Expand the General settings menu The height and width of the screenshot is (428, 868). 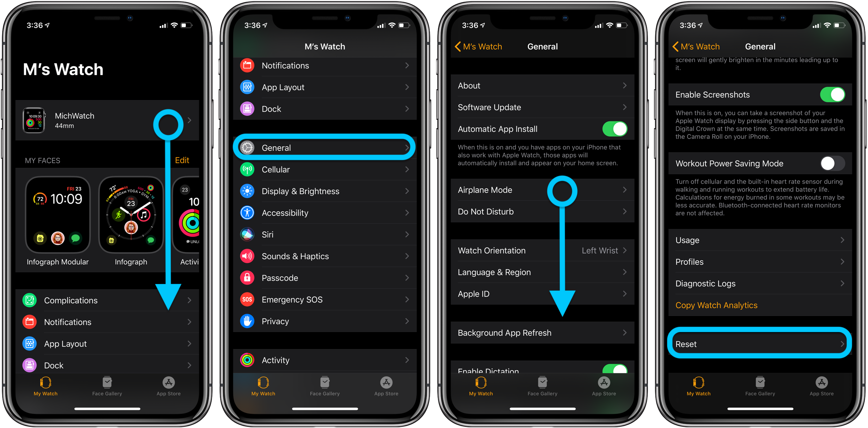point(325,147)
